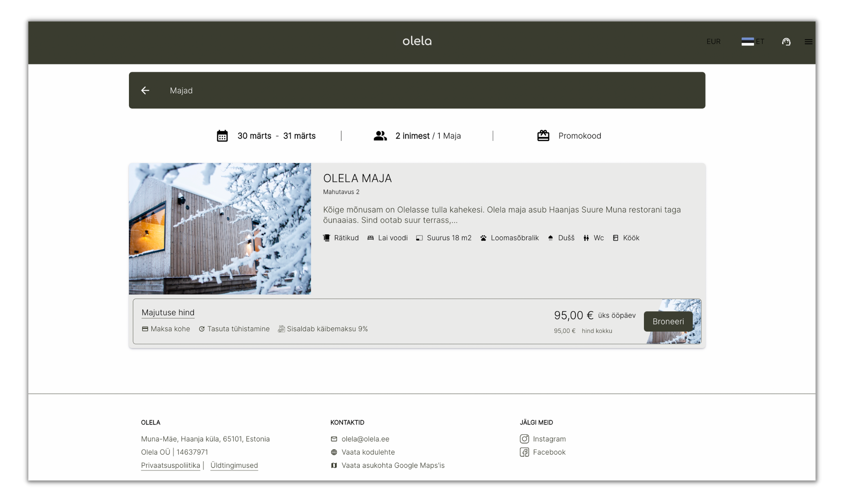Click the Lai voodi bed icon
This screenshot has width=843, height=504.
(x=371, y=238)
